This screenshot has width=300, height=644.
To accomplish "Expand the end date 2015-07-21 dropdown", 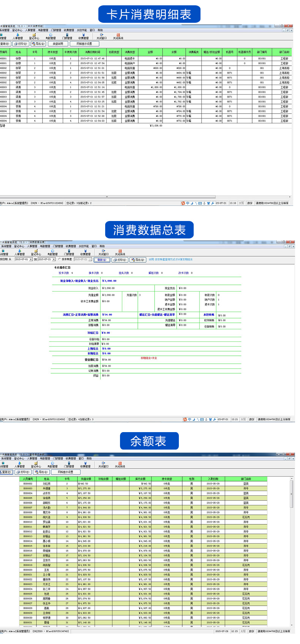I will tap(54, 259).
